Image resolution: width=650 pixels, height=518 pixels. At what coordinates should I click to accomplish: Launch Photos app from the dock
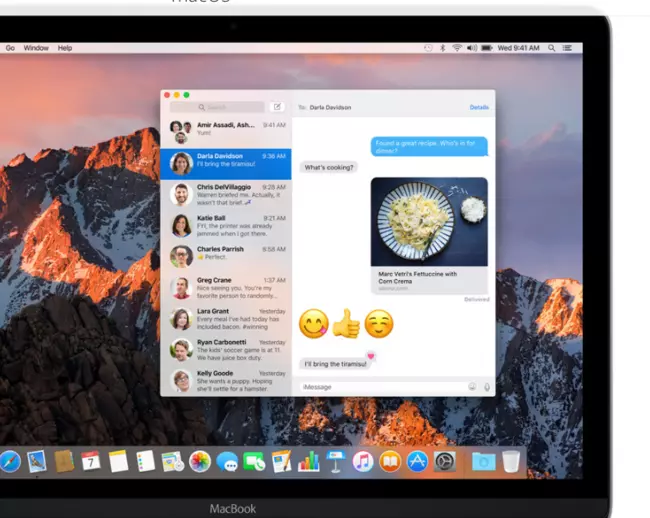[199, 461]
